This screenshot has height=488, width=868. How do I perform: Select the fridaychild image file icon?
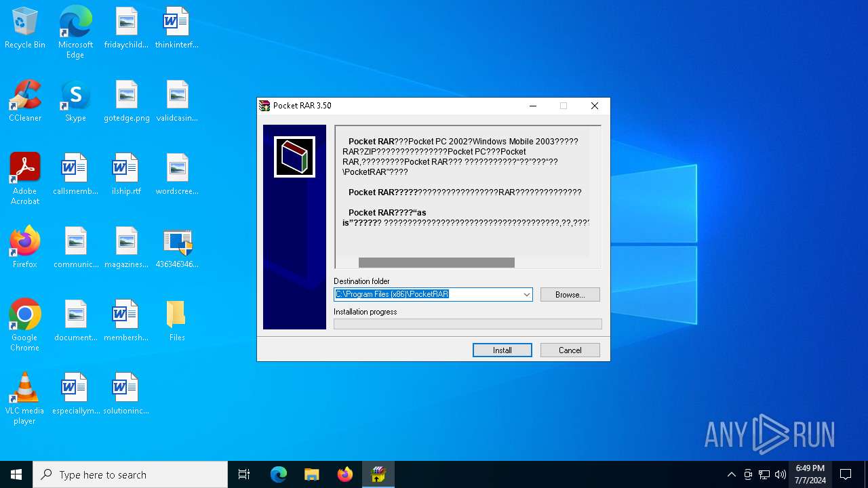126,28
